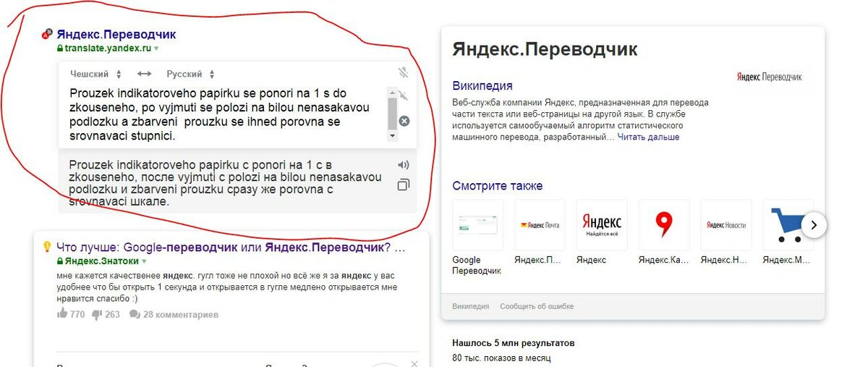Open the Википедия link in the info card
The image size is (868, 367).
click(482, 85)
